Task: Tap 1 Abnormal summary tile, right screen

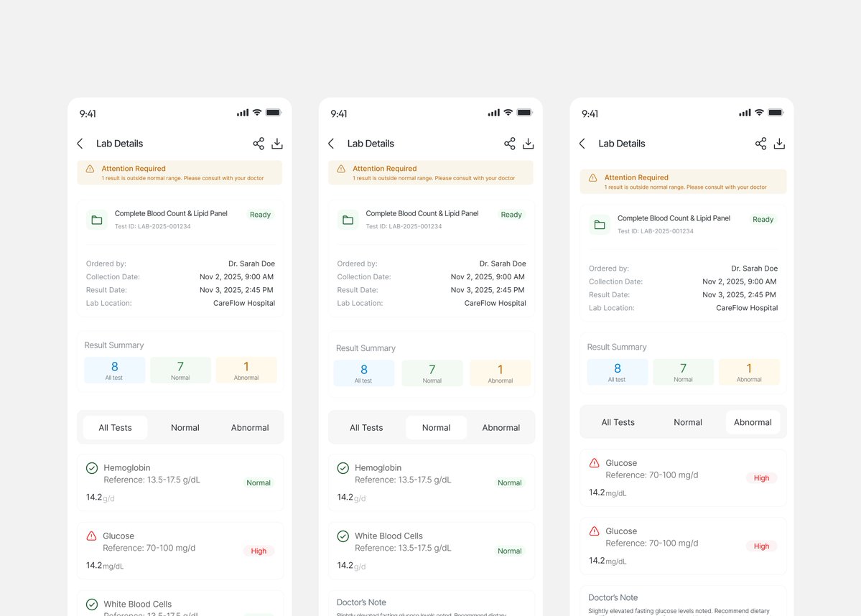Action: 749,372
